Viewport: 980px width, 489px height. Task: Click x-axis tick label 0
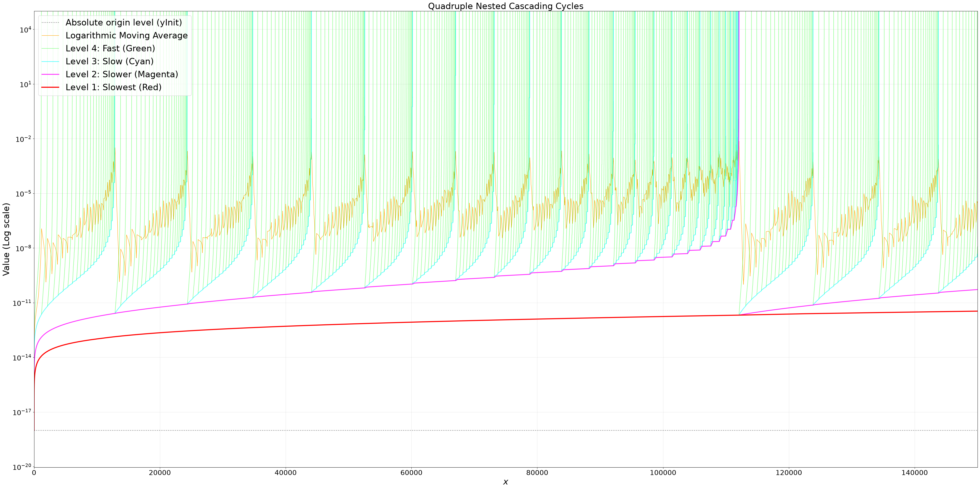34,473
